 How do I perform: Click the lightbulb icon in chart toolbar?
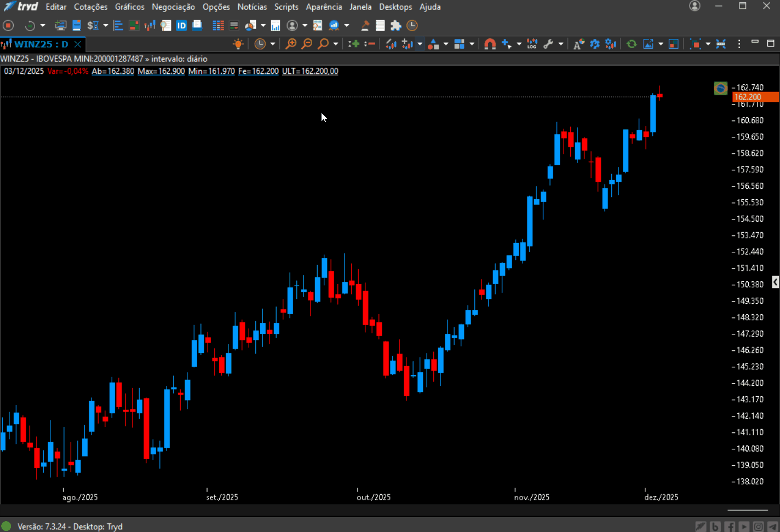[x=238, y=44]
